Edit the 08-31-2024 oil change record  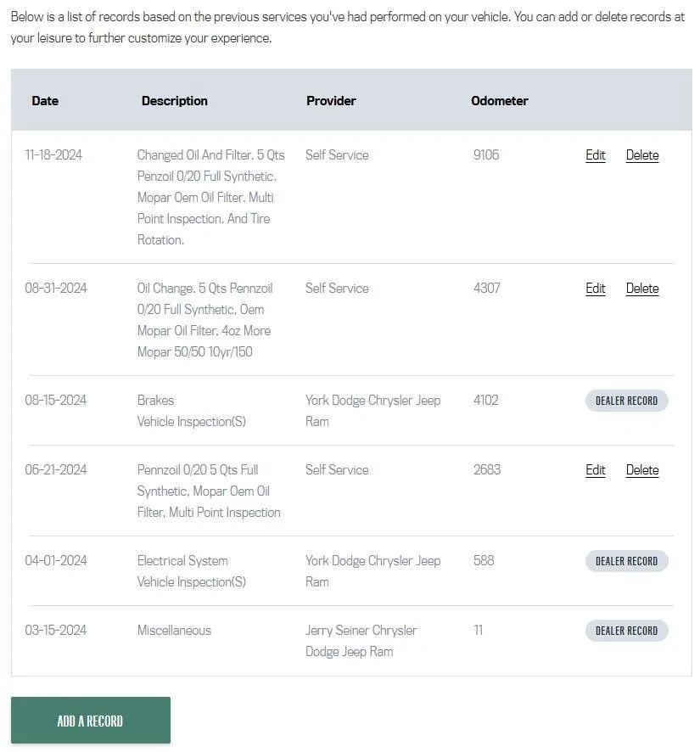pyautogui.click(x=595, y=289)
